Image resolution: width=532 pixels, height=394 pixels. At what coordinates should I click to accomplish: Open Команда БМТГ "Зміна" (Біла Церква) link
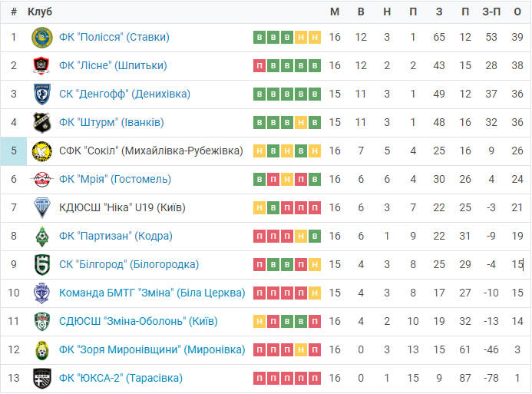pyautogui.click(x=152, y=293)
